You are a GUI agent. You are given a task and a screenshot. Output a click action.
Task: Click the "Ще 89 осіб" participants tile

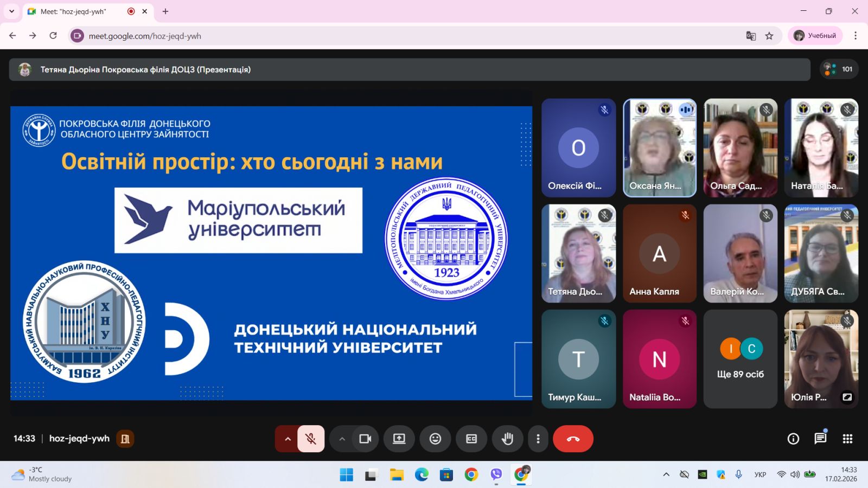[x=740, y=359]
